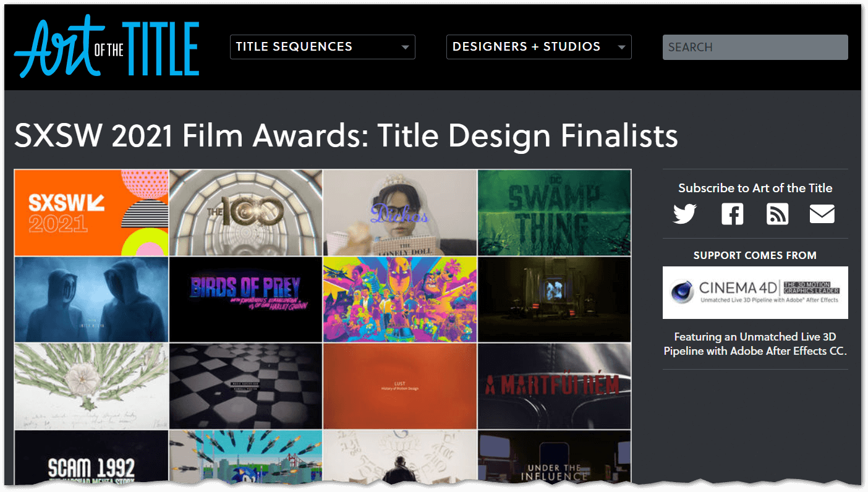Click the email envelope subscribe icon
Viewport: 868px width, 492px height.
coord(822,214)
